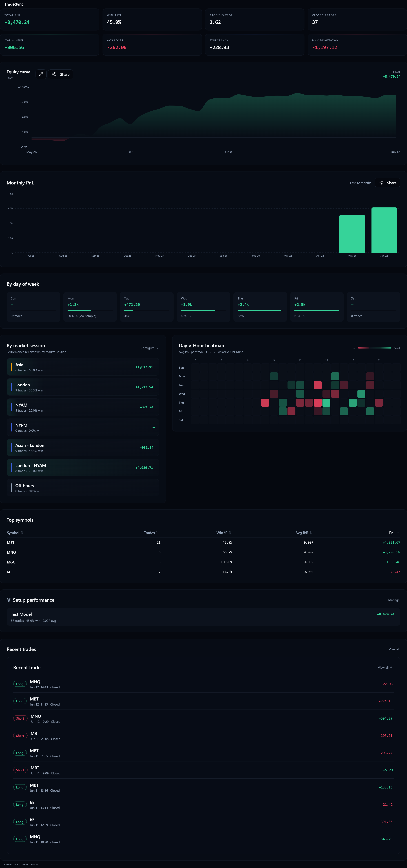The image size is (407, 868).
Task: Click the Win Rate 45.9% card
Action: (x=152, y=19)
